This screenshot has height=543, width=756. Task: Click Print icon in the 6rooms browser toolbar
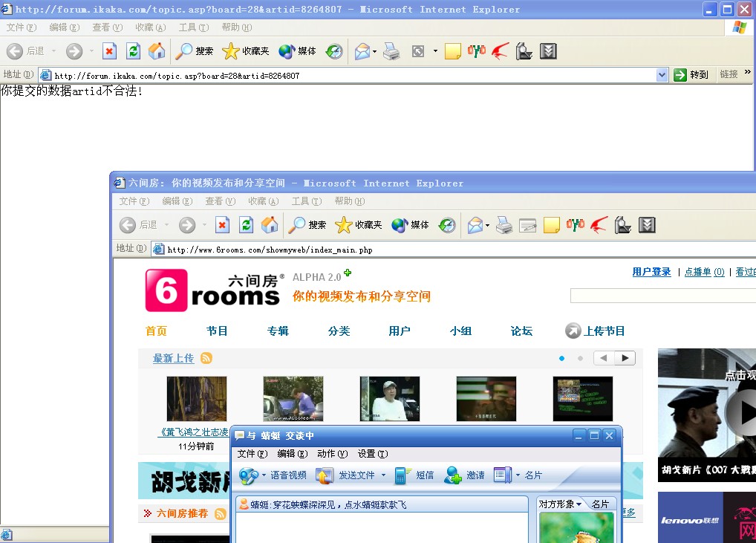pos(504,225)
